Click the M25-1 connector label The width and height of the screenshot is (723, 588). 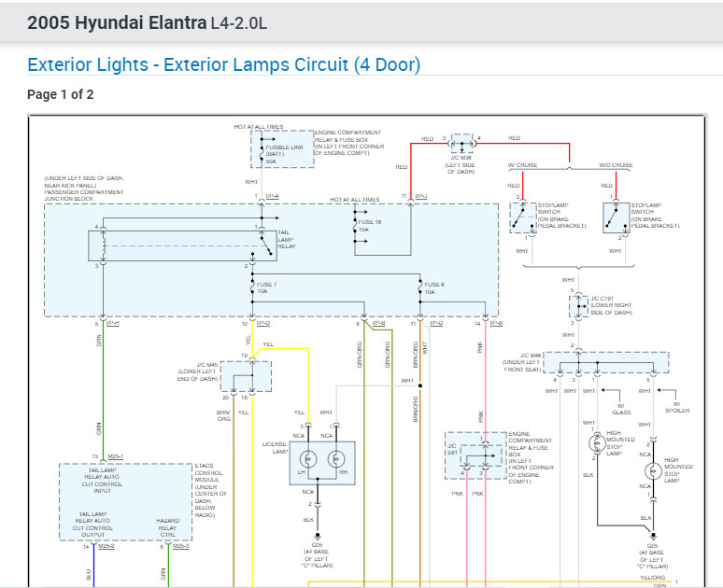115,456
